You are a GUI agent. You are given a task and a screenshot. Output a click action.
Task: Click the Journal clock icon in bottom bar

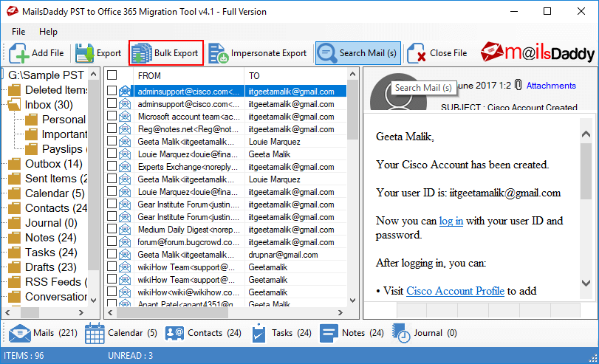point(401,333)
